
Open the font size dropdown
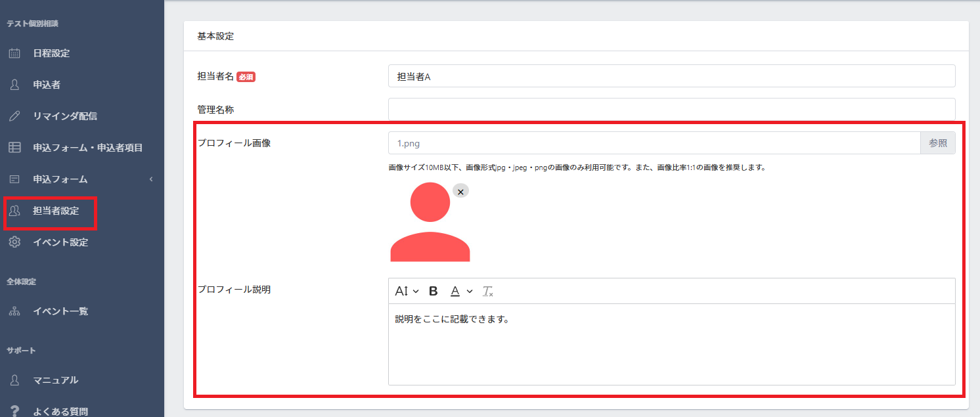[x=407, y=291]
